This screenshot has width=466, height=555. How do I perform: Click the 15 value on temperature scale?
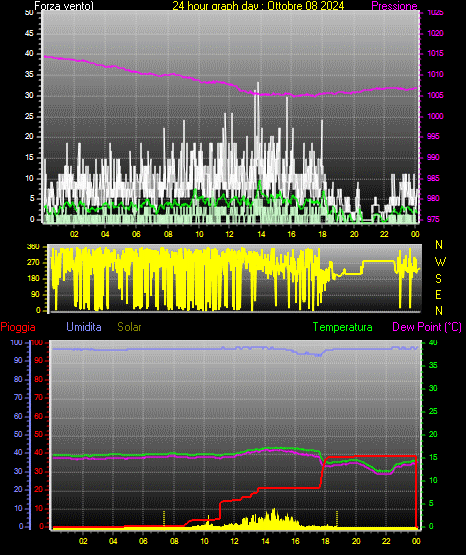[433, 457]
